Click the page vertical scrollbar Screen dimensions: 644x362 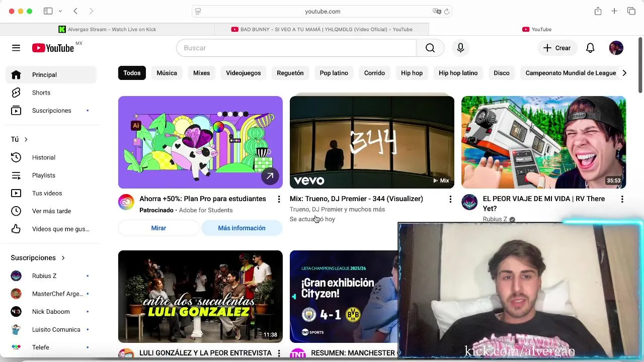640,64
